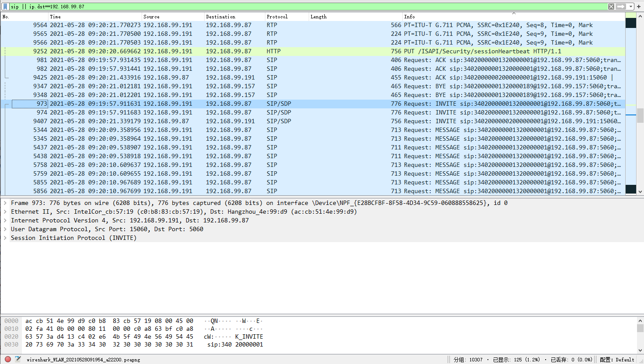The height and width of the screenshot is (364, 644).
Task: Click the 分组: 10307 packet count status
Action: point(468,360)
